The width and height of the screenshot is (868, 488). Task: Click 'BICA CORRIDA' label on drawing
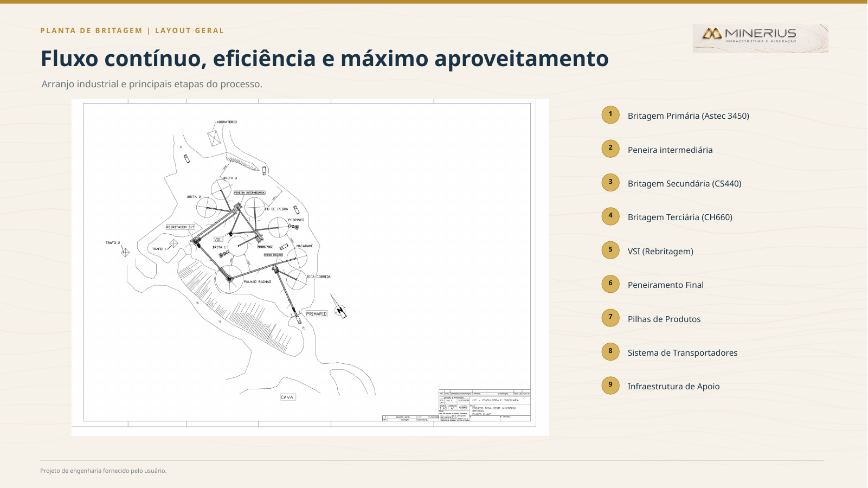pos(319,277)
